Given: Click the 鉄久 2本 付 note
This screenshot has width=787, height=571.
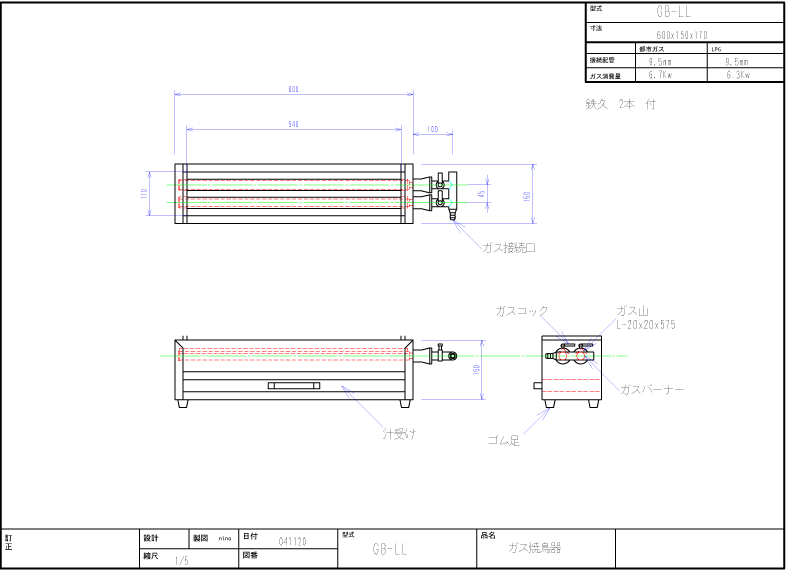Looking at the screenshot, I should tap(620, 104).
